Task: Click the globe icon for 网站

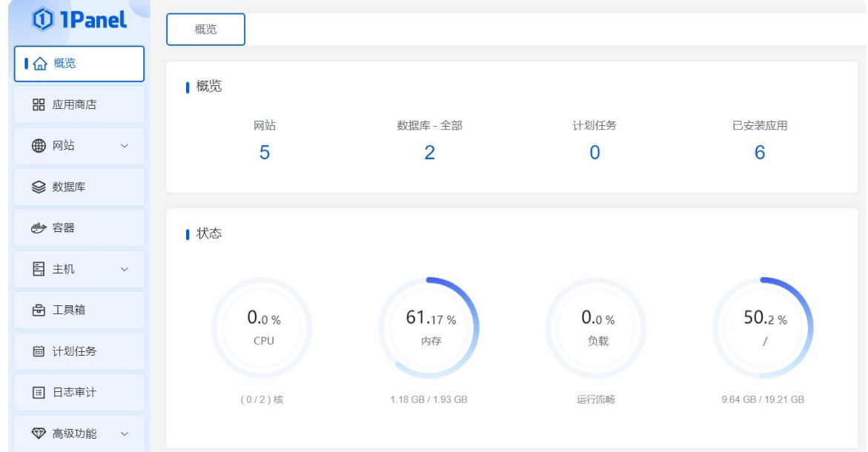Action: [39, 146]
